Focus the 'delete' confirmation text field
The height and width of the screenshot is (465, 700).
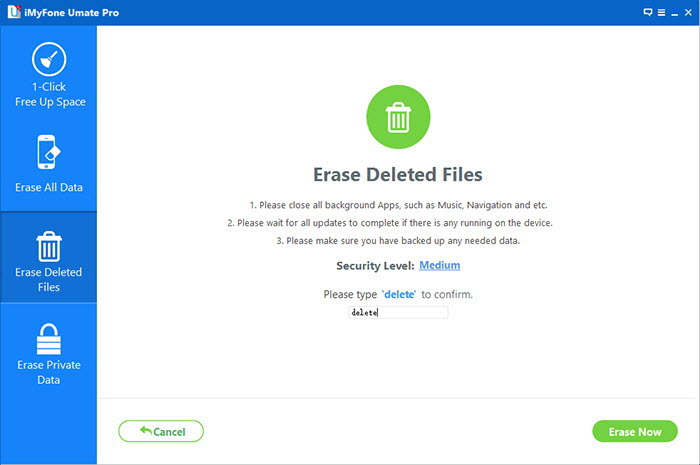click(x=398, y=313)
